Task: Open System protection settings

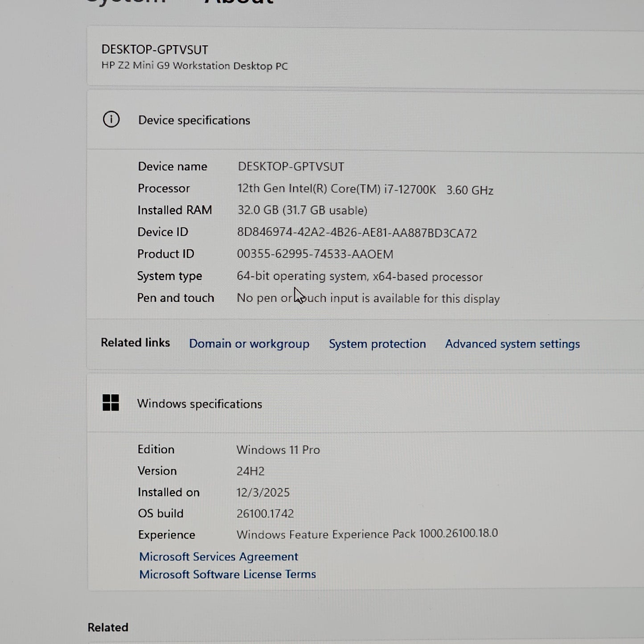Action: [x=377, y=344]
